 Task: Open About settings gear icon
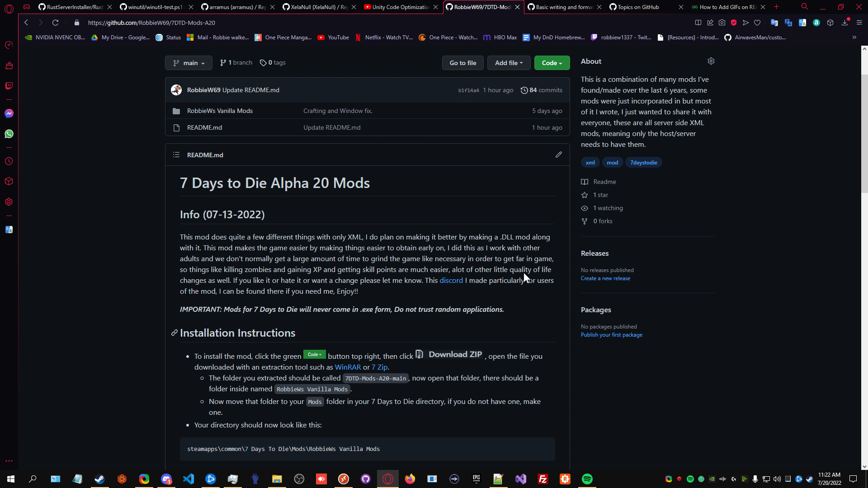711,61
